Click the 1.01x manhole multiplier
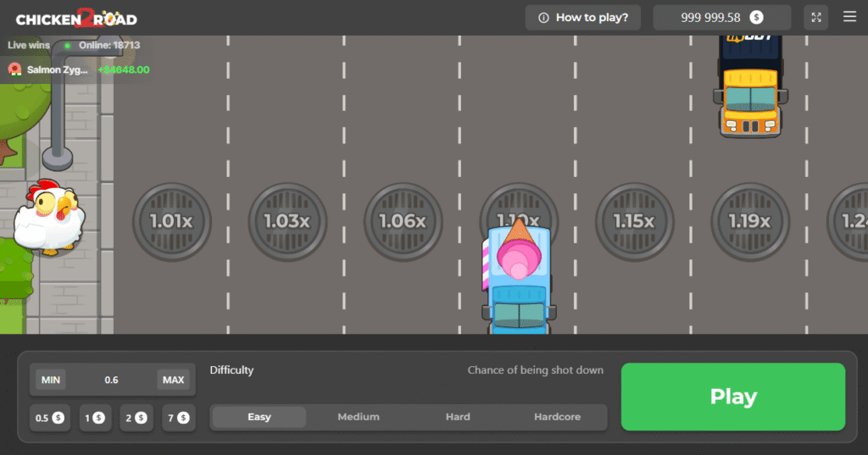The height and width of the screenshot is (455, 868). tap(171, 221)
